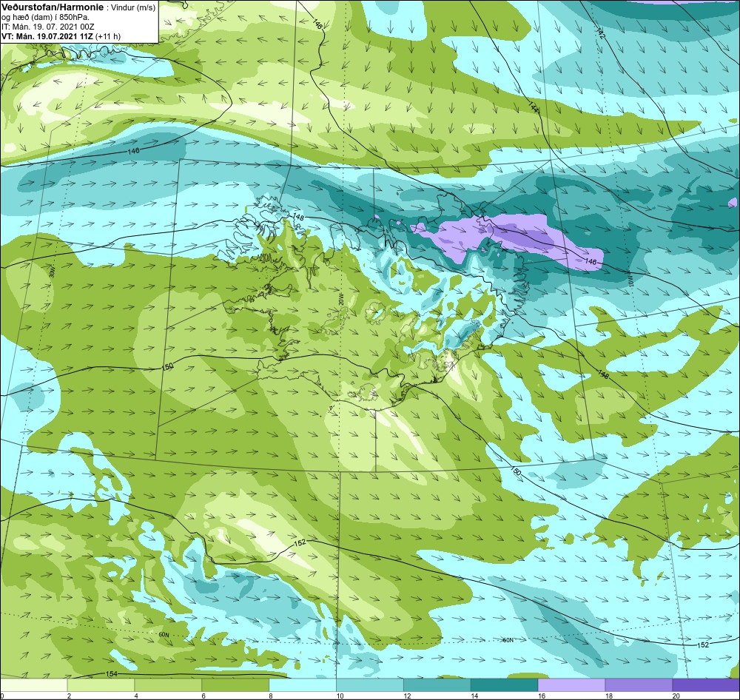This screenshot has width=740, height=700.
Task: Click the 18–20 m/s medium purple legend swatch
Action: 639,684
